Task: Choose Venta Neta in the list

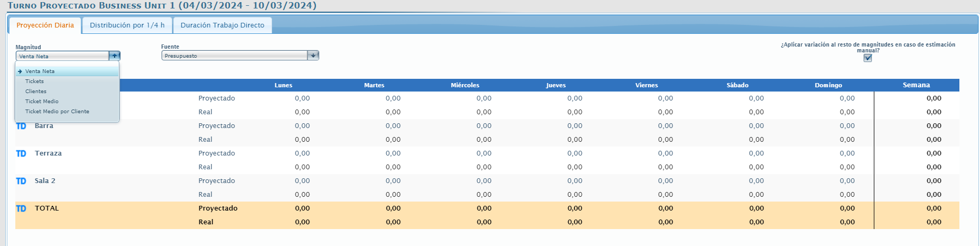Action: tap(40, 71)
